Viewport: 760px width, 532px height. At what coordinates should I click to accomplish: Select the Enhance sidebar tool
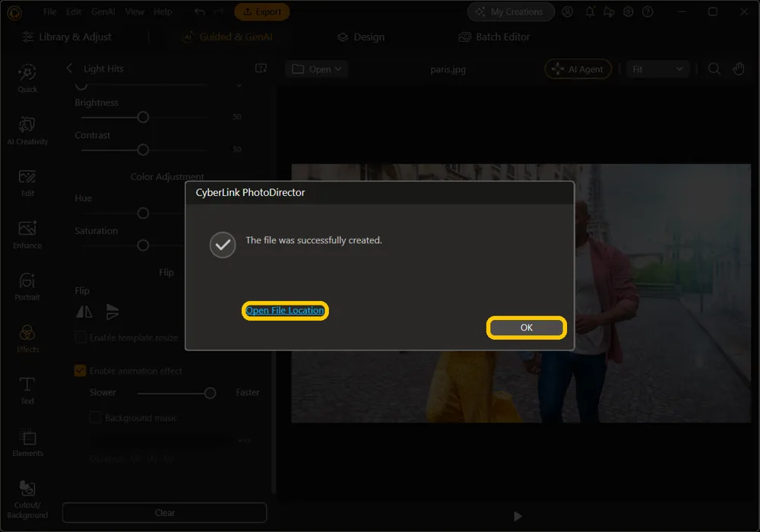(27, 235)
